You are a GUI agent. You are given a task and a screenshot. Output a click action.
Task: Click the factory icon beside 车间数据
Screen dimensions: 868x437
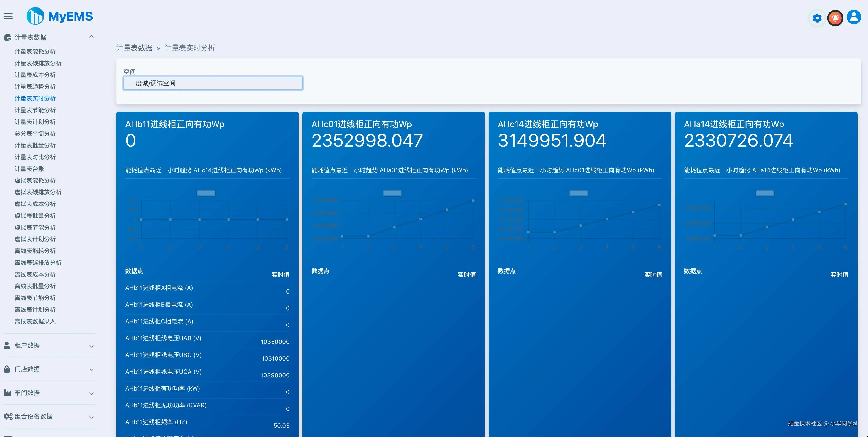pyautogui.click(x=7, y=393)
